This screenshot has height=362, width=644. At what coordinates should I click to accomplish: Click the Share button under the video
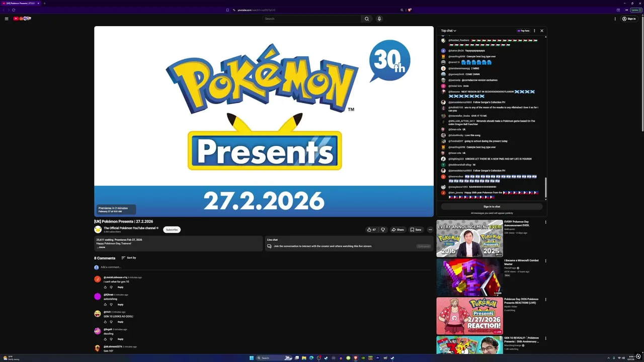coord(397,230)
